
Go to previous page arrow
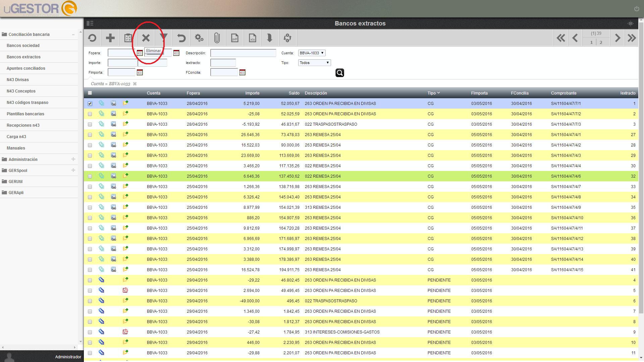575,38
